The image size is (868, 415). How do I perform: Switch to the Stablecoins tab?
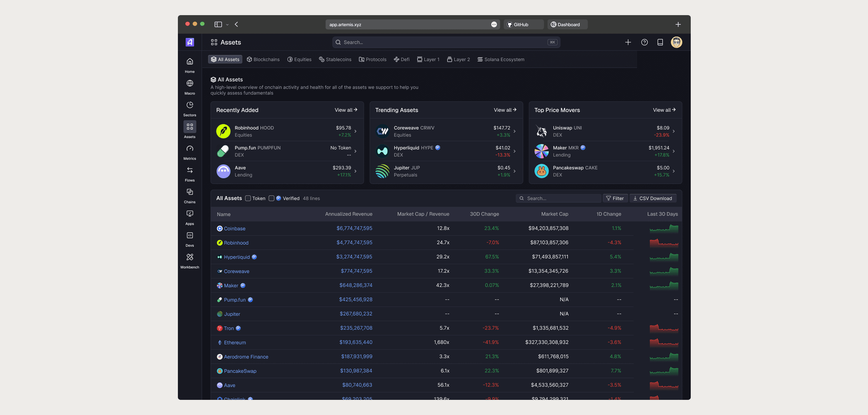click(335, 60)
